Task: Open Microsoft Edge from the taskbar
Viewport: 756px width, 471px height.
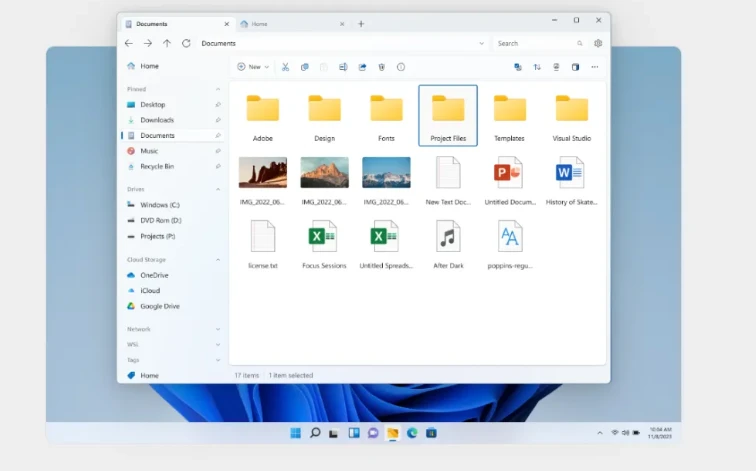Action: click(412, 433)
